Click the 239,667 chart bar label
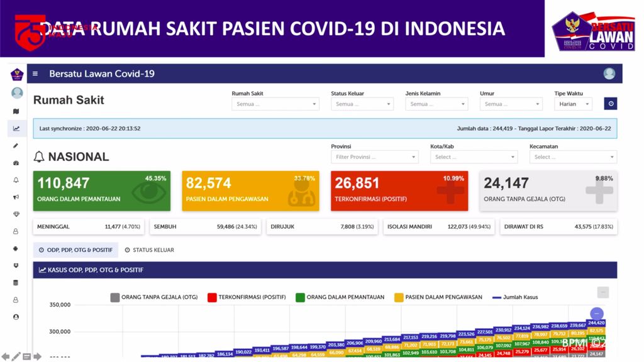The image size is (644, 362). click(577, 325)
